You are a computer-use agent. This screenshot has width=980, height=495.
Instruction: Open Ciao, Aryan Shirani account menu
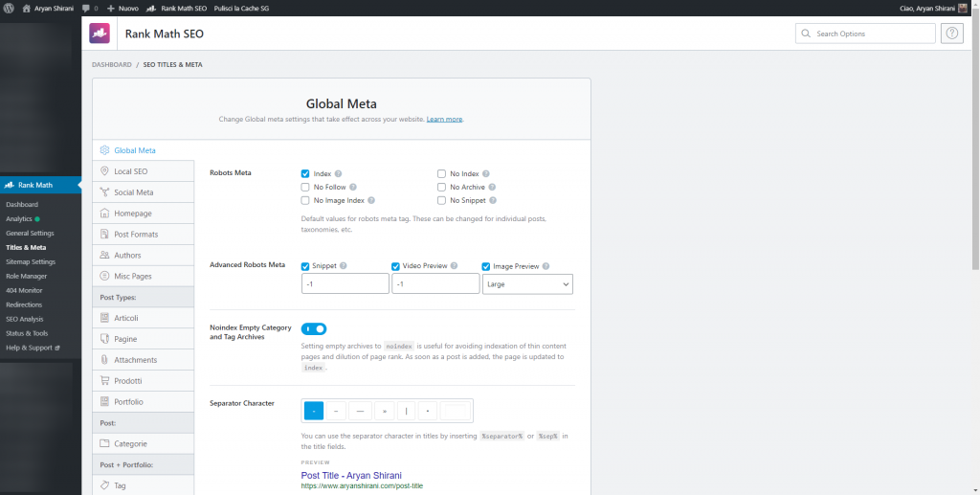929,8
